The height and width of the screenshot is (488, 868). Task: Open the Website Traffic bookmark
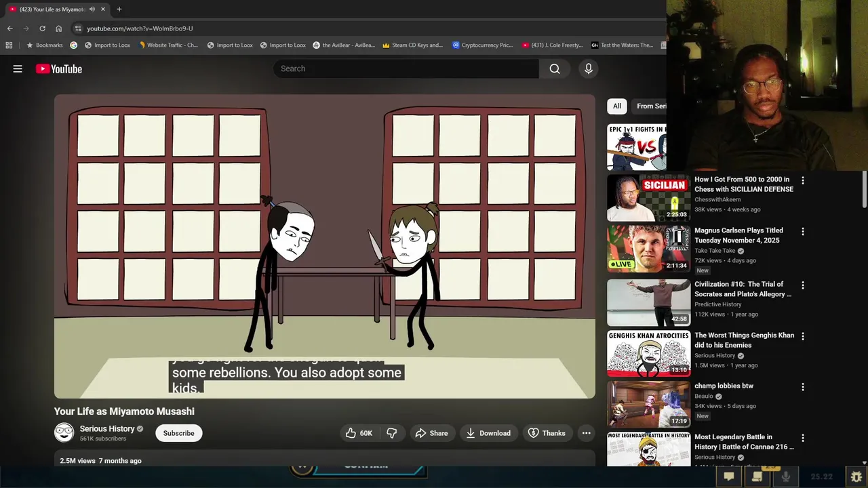(169, 45)
